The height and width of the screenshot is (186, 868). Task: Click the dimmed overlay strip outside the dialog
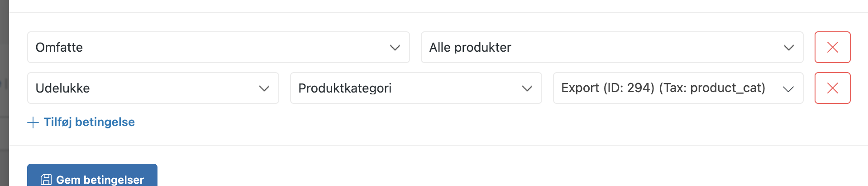pyautogui.click(x=4, y=91)
